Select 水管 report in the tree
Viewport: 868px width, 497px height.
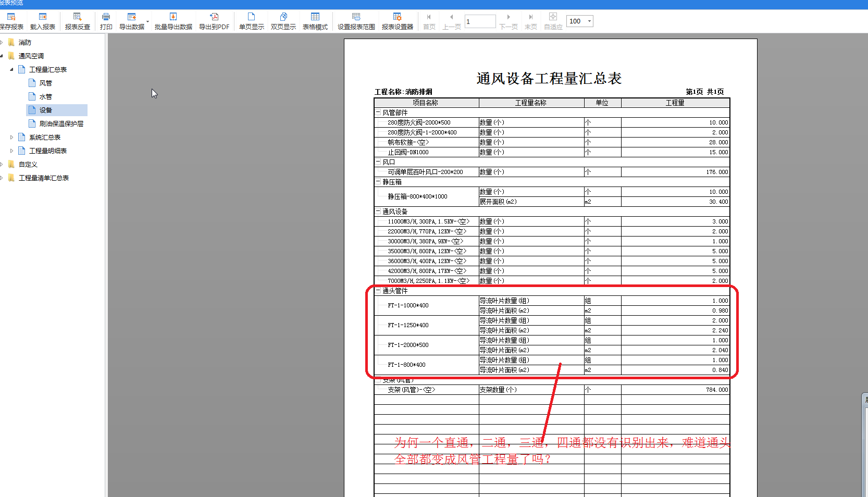(x=46, y=96)
